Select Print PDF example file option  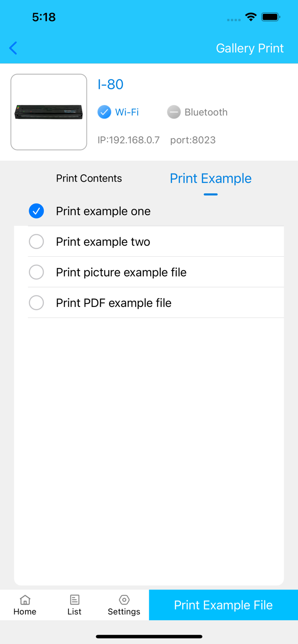[x=37, y=303]
